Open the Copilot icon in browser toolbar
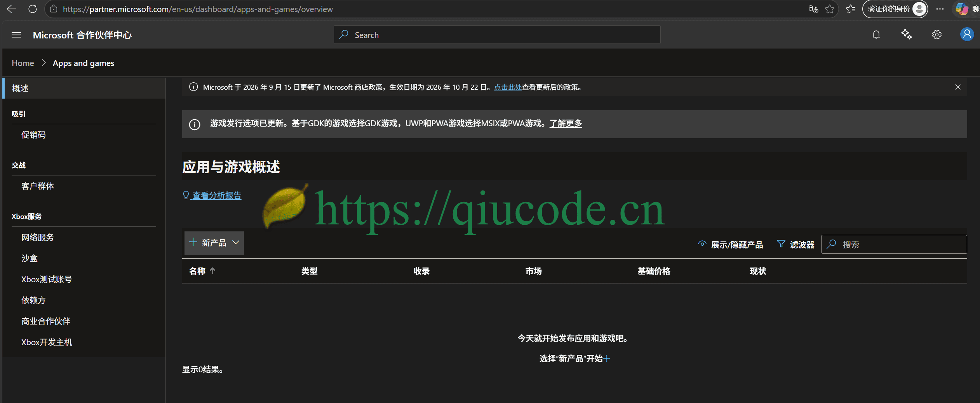 (x=962, y=9)
